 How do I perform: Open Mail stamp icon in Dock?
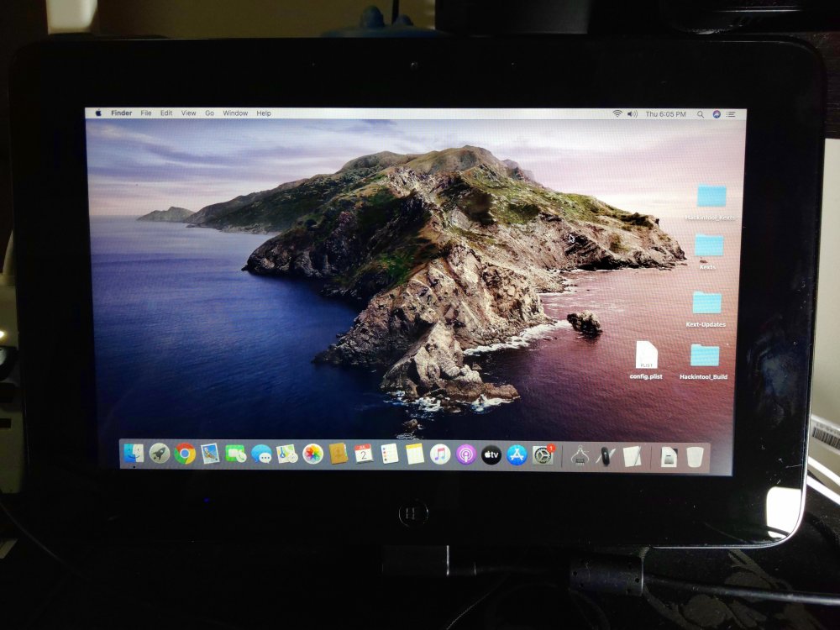tap(210, 454)
